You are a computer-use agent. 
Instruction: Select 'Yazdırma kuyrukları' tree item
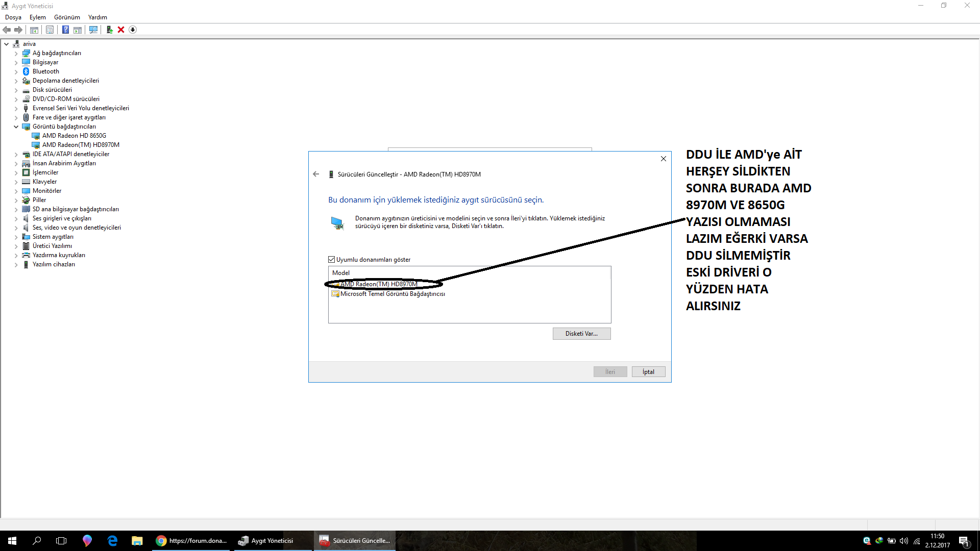59,255
